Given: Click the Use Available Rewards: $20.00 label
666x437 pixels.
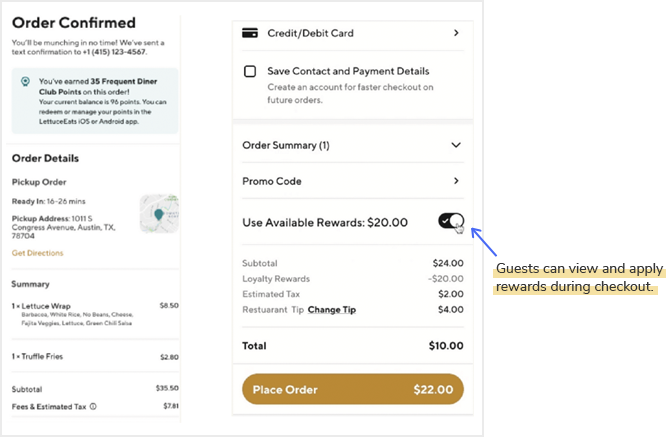Looking at the screenshot, I should click(325, 223).
